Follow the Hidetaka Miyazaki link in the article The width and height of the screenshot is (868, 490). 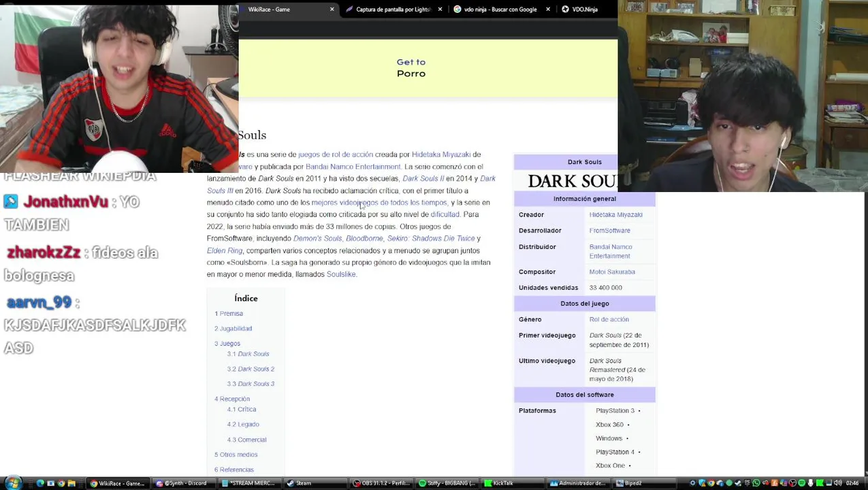point(440,154)
